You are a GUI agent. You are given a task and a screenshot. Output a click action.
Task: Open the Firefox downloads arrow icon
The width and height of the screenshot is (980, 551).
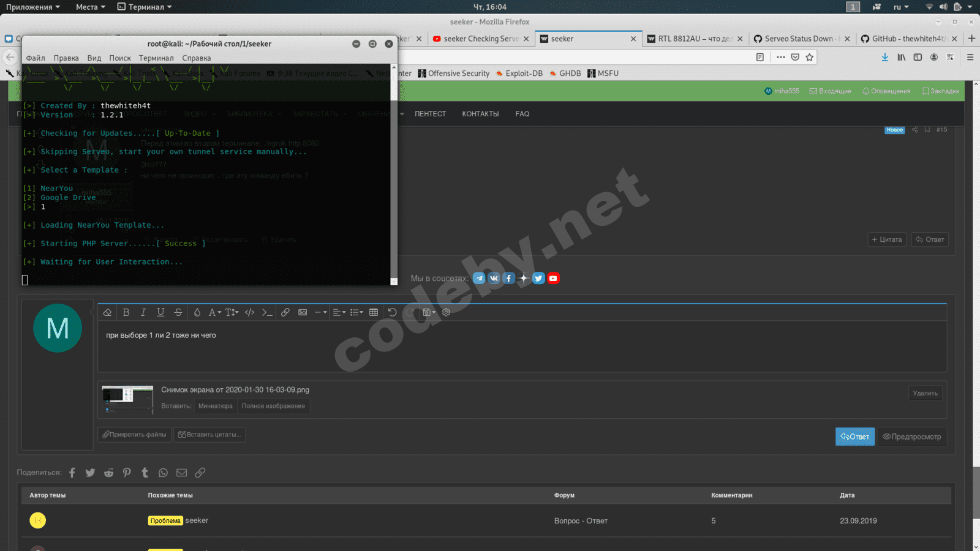(x=884, y=57)
